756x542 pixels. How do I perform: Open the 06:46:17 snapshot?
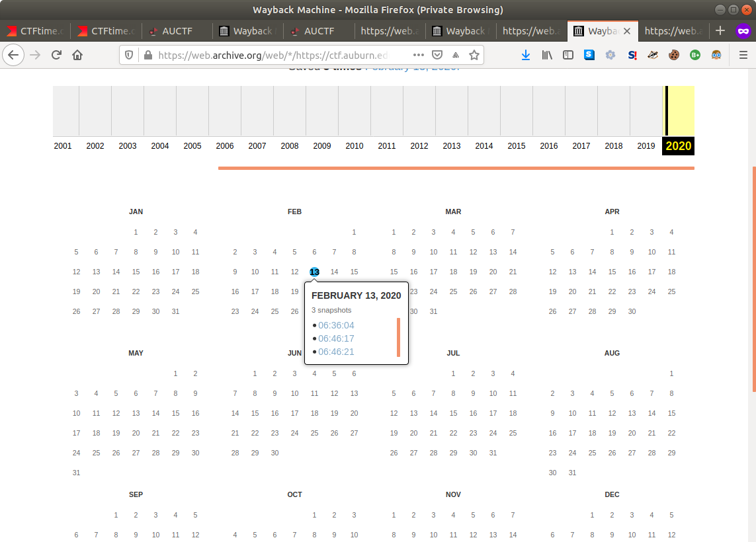tap(336, 338)
